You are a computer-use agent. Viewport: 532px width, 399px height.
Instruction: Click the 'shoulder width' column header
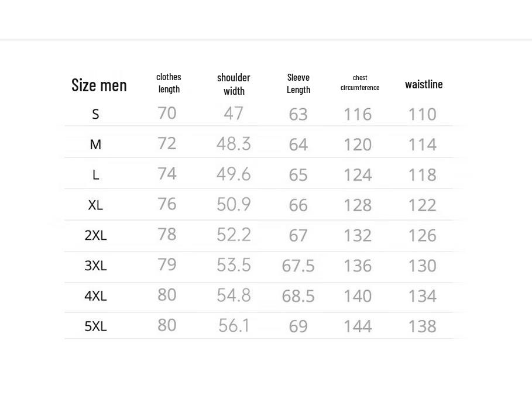coord(234,84)
